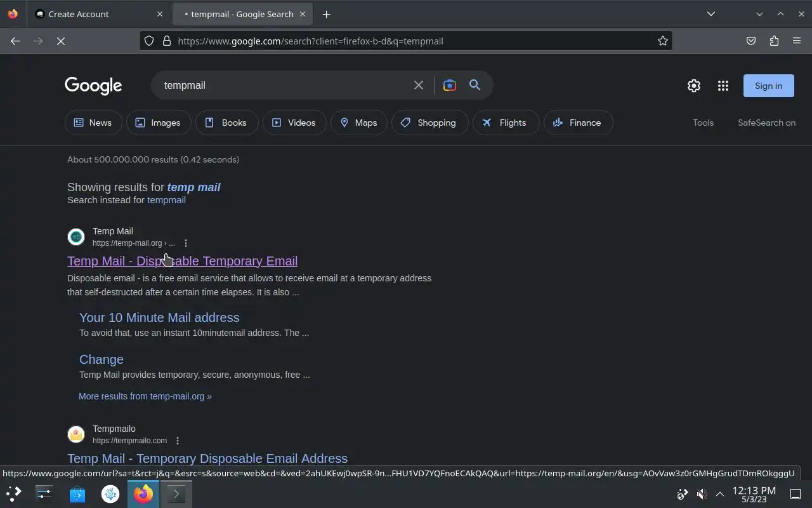Image resolution: width=812 pixels, height=508 pixels.
Task: Search by image with Google Lens
Action: tap(450, 85)
